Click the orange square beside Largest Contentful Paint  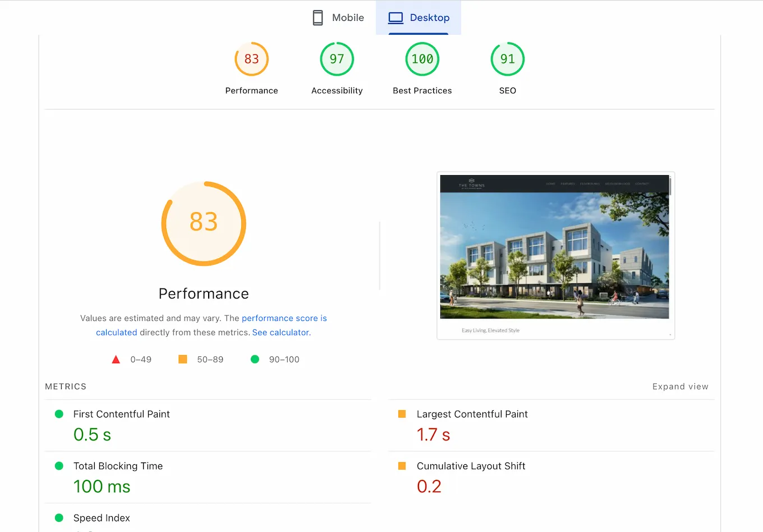coord(402,414)
